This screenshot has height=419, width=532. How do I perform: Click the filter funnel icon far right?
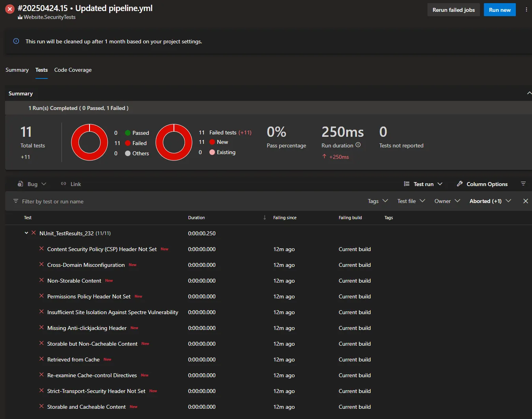524,184
